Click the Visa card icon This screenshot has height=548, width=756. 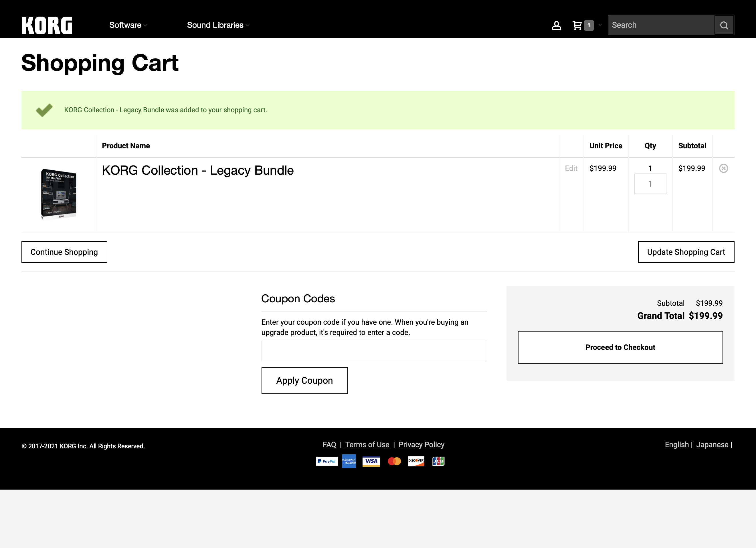[371, 461]
